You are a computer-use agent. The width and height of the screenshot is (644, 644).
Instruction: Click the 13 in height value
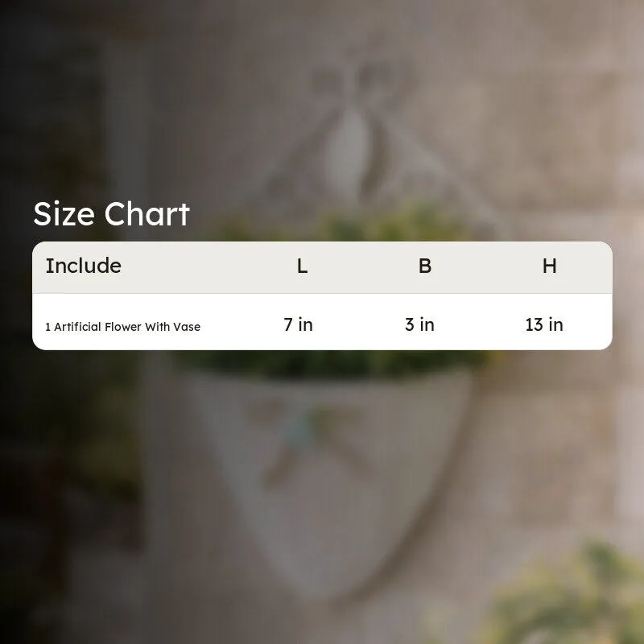[x=544, y=325]
